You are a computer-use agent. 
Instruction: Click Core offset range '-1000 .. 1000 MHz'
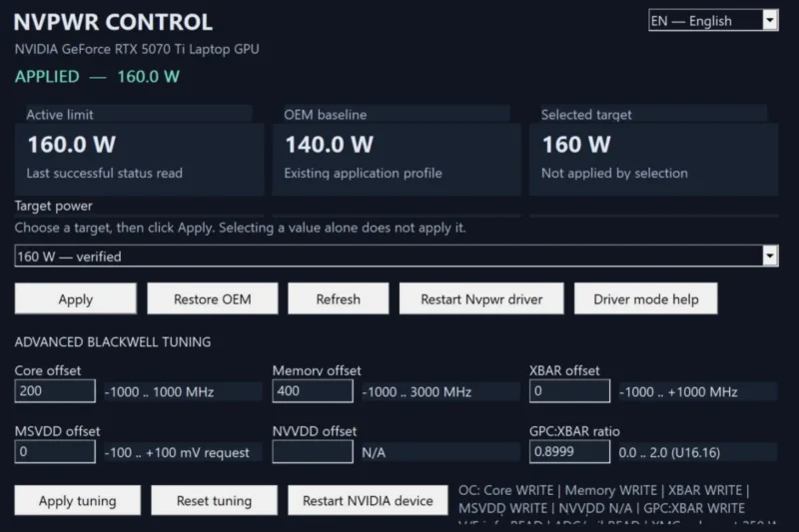click(x=159, y=391)
